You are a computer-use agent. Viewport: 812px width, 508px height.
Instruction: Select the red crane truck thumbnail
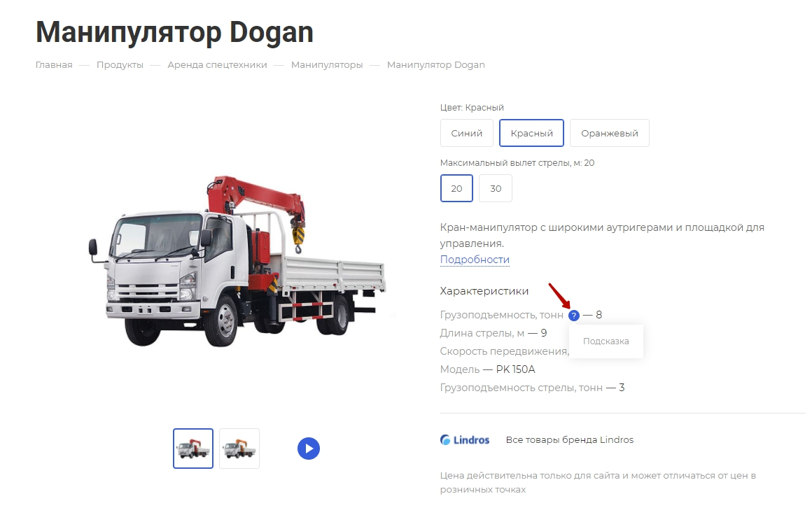point(193,449)
